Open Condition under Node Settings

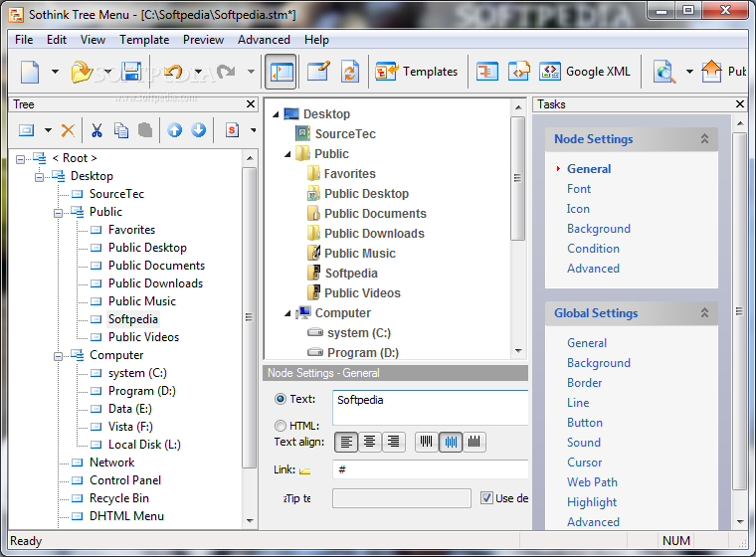(593, 249)
